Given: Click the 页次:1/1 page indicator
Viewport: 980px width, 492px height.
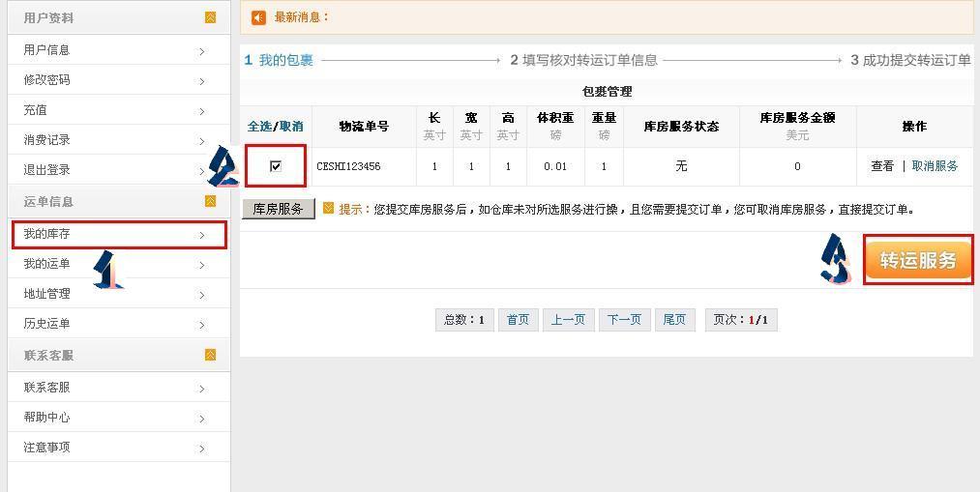Looking at the screenshot, I should (741, 320).
